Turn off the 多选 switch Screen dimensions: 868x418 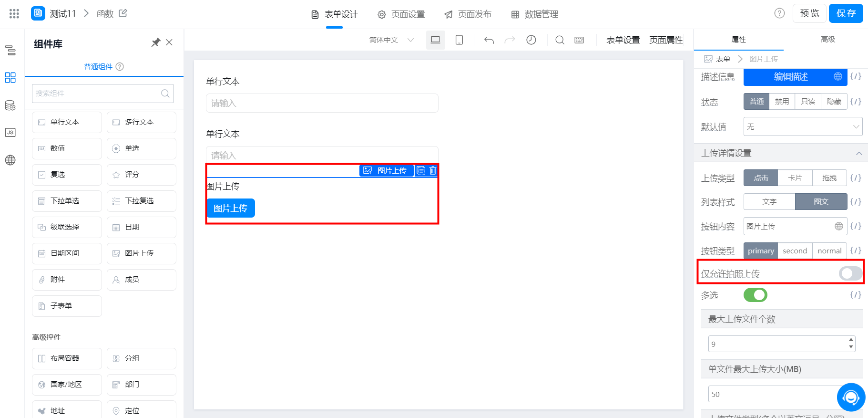756,295
